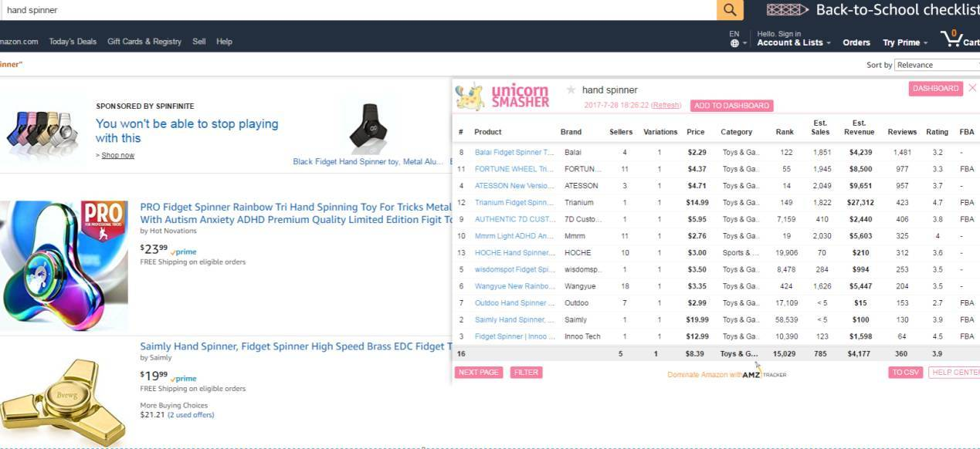This screenshot has width=980, height=449.
Task: Click the Prime badge on PRO spinner
Action: coord(184,252)
